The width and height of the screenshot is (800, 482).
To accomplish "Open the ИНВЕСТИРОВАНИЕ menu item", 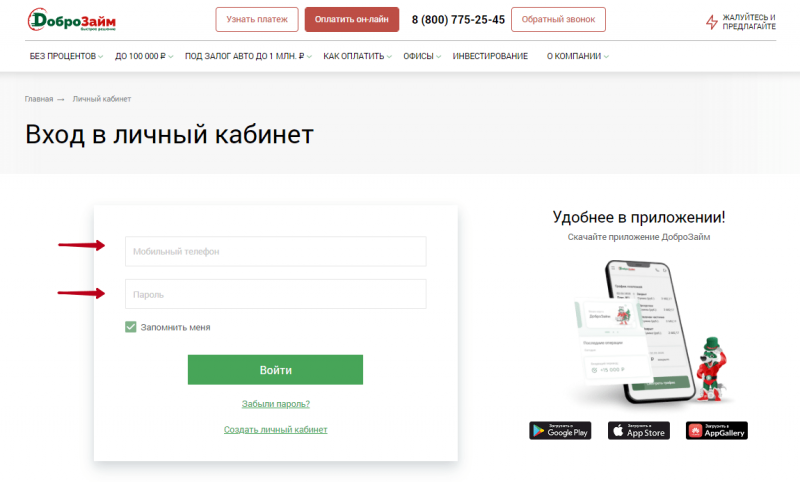I will coord(490,56).
